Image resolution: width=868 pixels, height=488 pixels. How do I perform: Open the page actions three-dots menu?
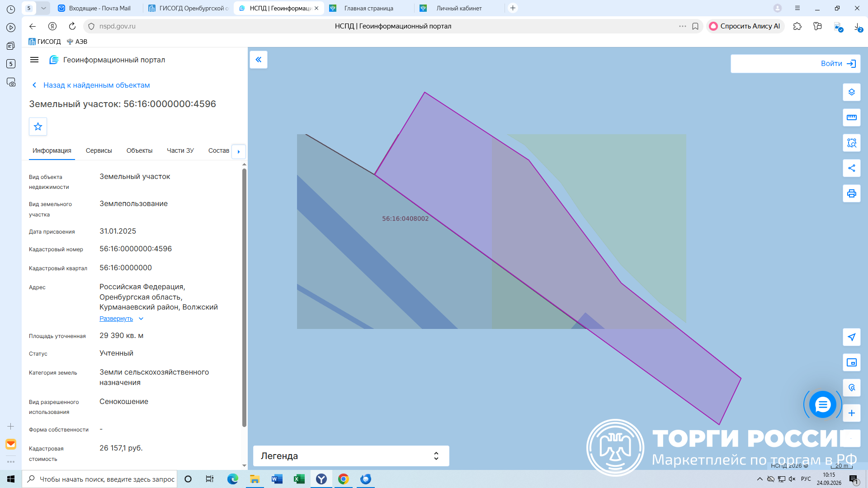(x=683, y=26)
